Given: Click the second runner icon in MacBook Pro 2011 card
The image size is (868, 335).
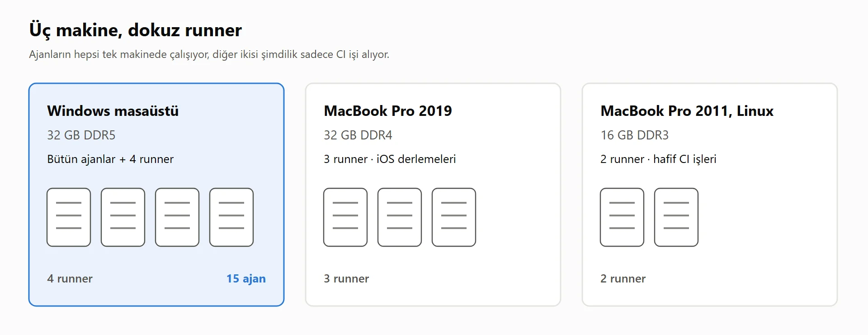Looking at the screenshot, I should [676, 217].
